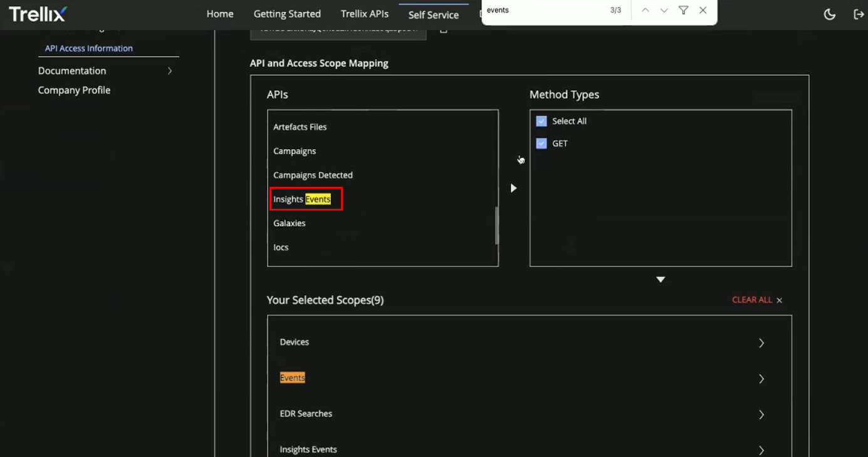This screenshot has height=457, width=868.
Task: Click down arrow below Method Types
Action: click(x=661, y=280)
